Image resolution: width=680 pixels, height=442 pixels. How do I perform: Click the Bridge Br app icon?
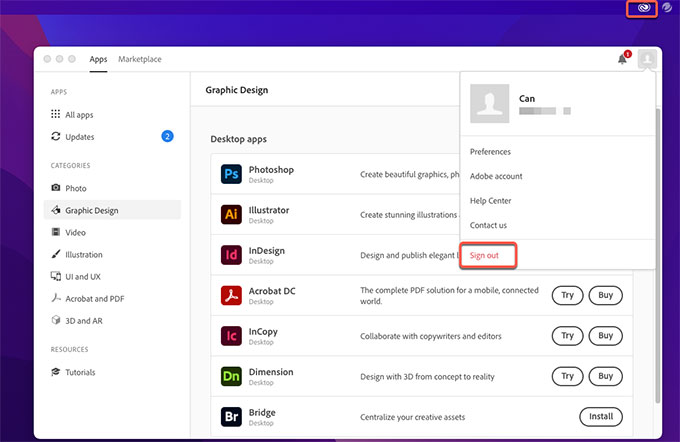231,416
